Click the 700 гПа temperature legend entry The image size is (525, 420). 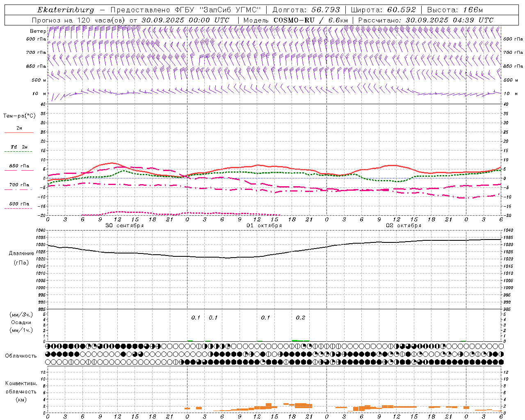(x=19, y=185)
